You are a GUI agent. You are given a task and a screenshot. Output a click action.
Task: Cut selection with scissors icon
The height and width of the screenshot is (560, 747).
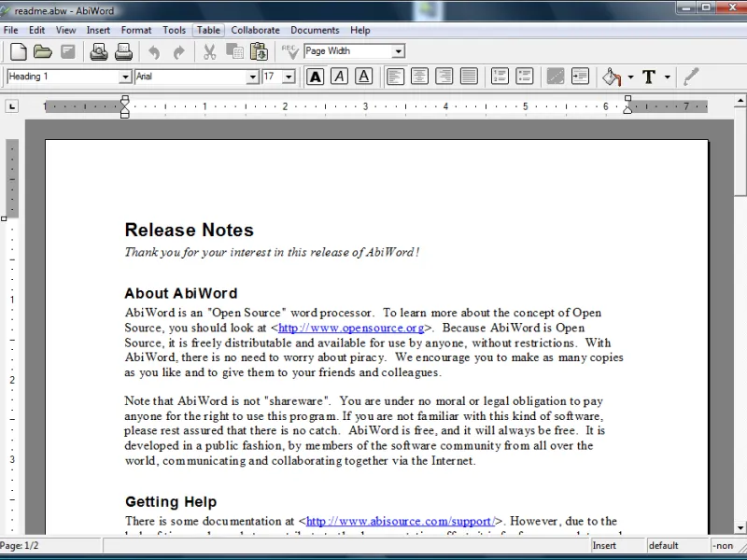[x=209, y=51]
